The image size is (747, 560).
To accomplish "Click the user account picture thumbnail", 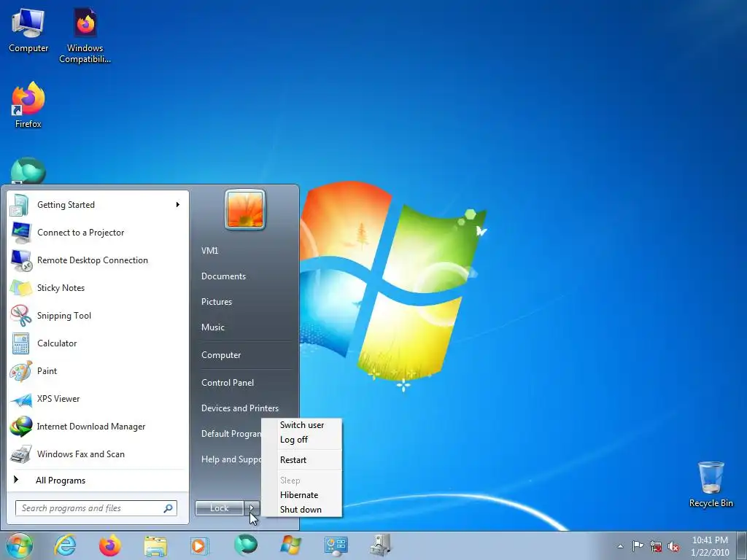I will (245, 209).
